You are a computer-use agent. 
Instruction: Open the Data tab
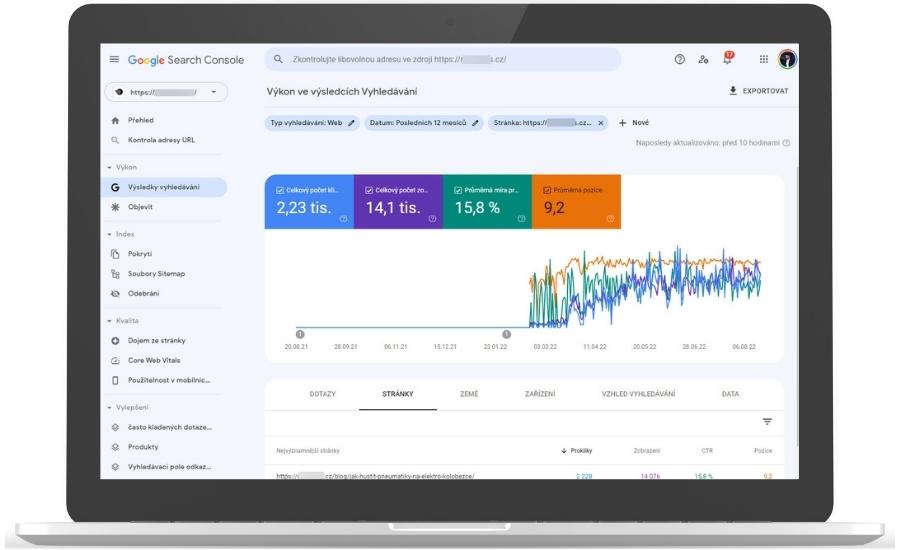coord(730,394)
